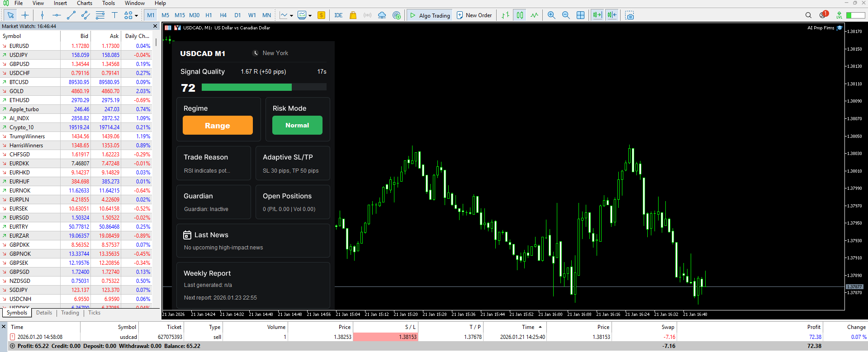Open the Market shopping bag
Screen dimensions: 868x352
click(353, 15)
